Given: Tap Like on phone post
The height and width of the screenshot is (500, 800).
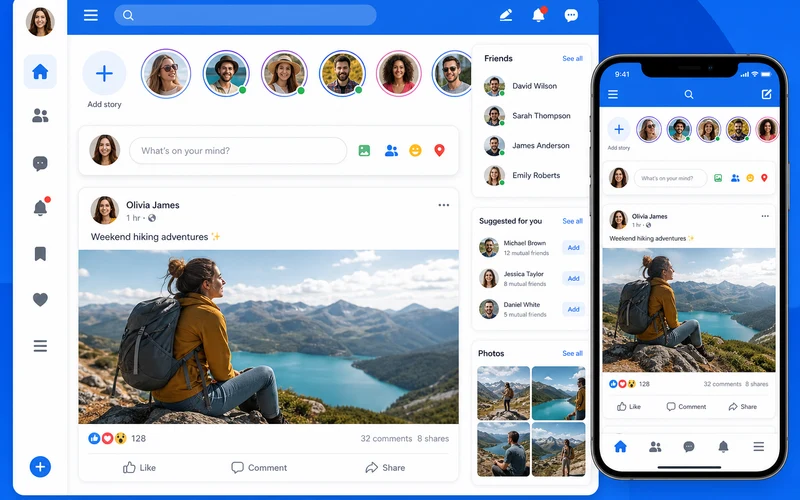Looking at the screenshot, I should 629,407.
